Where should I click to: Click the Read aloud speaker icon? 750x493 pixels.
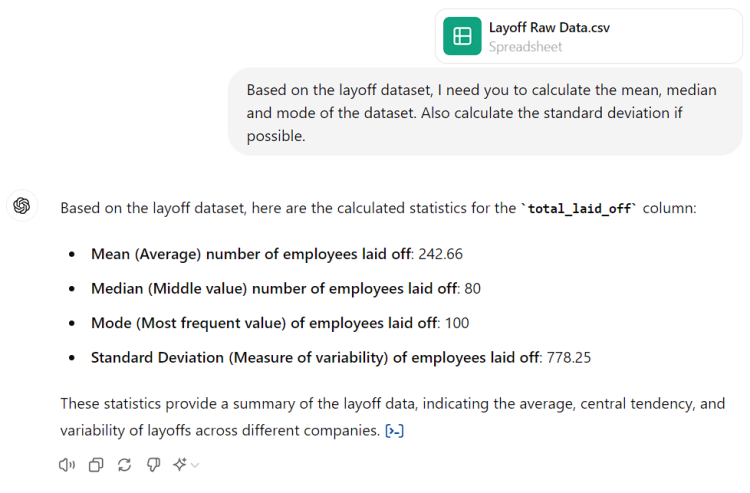tap(68, 465)
